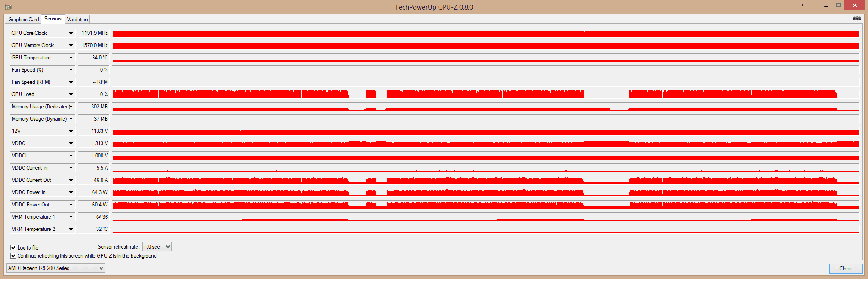The width and height of the screenshot is (868, 294).
Task: Click the 64.3 W power reading
Action: click(93, 192)
